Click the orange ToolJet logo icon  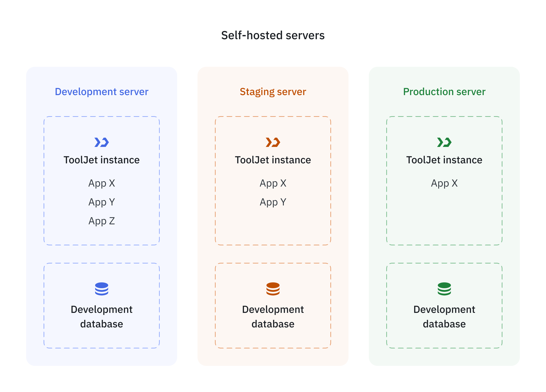pos(273,142)
